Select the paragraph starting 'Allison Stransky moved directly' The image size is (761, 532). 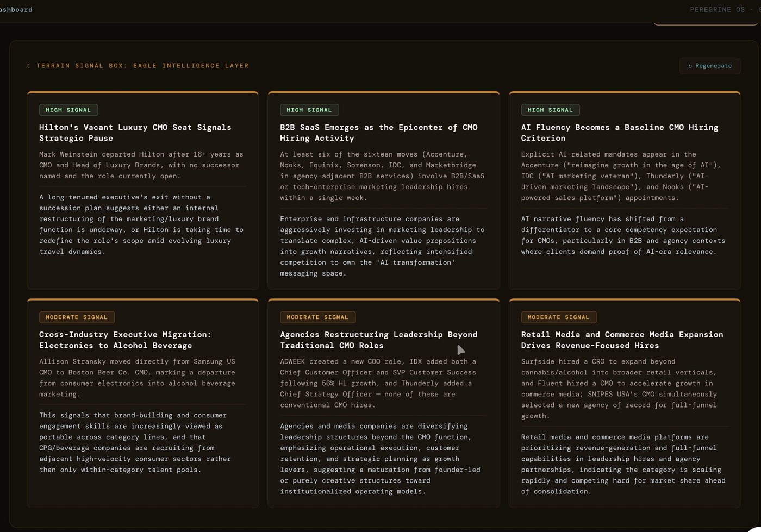point(137,378)
